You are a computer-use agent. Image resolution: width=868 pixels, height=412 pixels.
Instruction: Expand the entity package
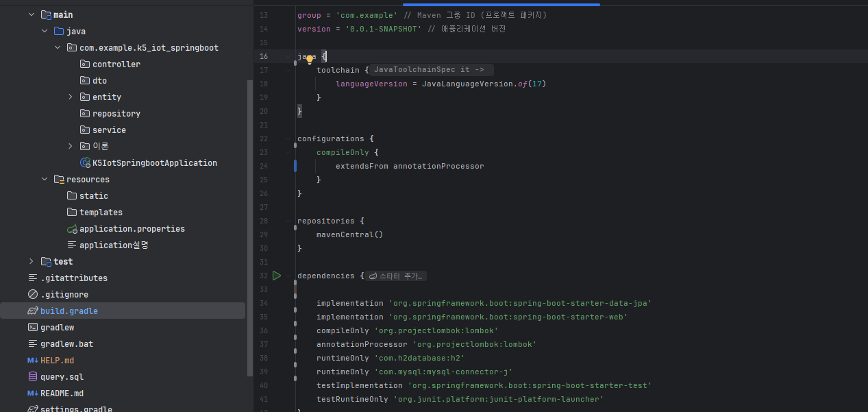point(71,97)
